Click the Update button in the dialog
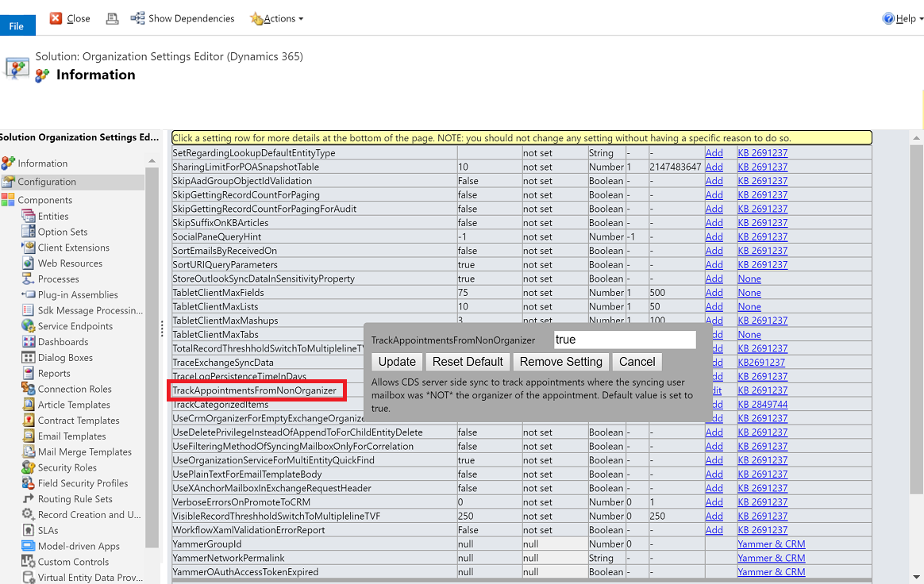 coord(397,362)
